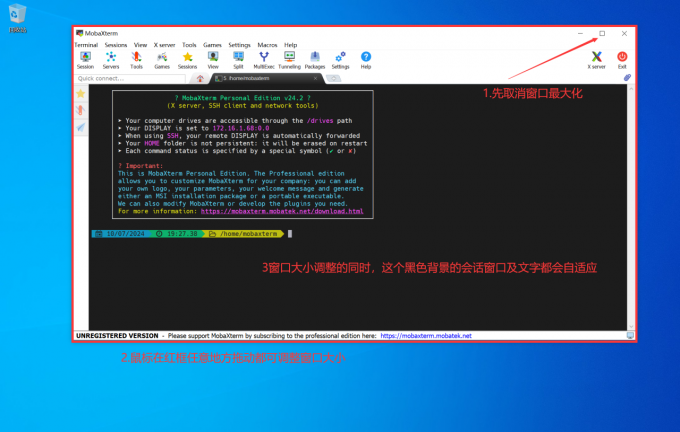Launch the MultiExec toolbar icon

point(264,60)
